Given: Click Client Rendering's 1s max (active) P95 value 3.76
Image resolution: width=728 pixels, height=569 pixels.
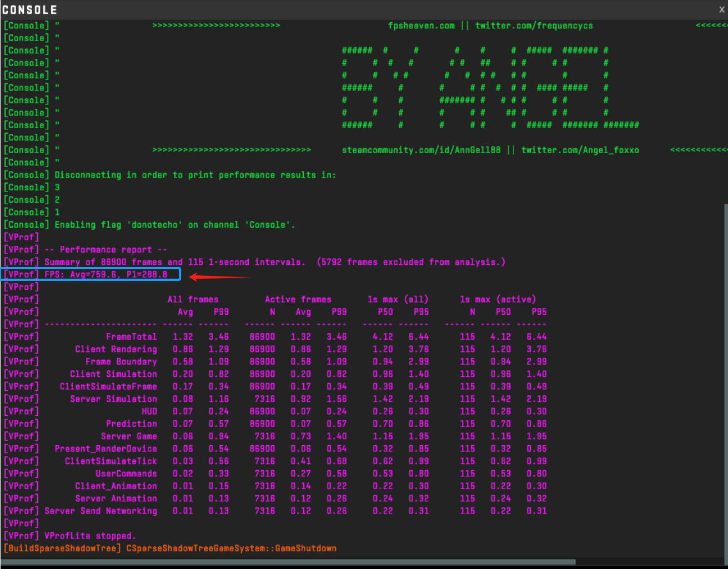Looking at the screenshot, I should [x=536, y=349].
